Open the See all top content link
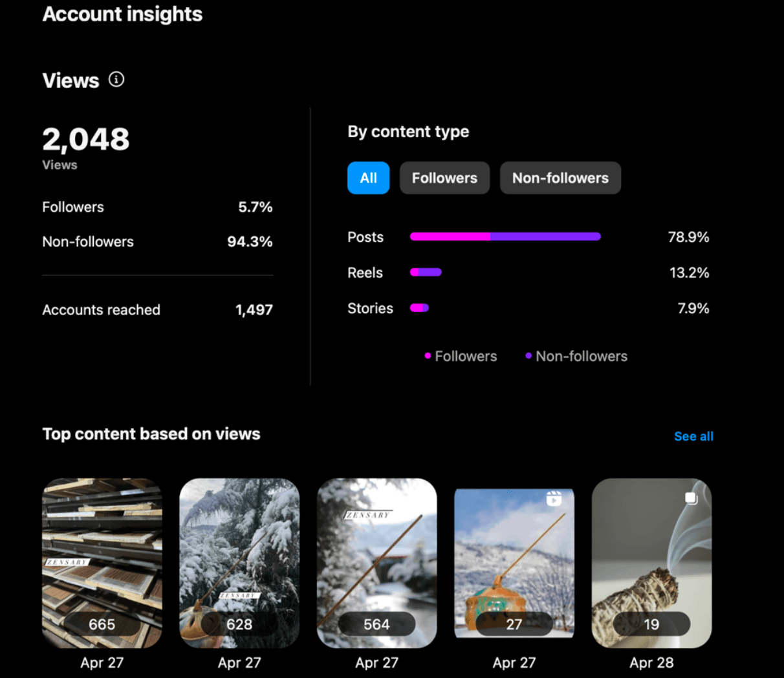This screenshot has height=678, width=784. [x=693, y=437]
